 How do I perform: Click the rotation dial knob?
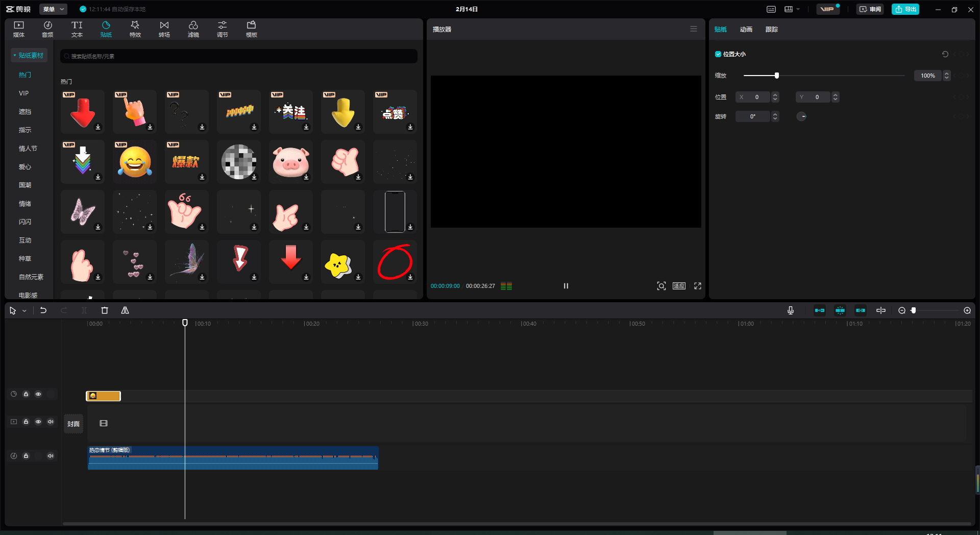click(x=802, y=116)
